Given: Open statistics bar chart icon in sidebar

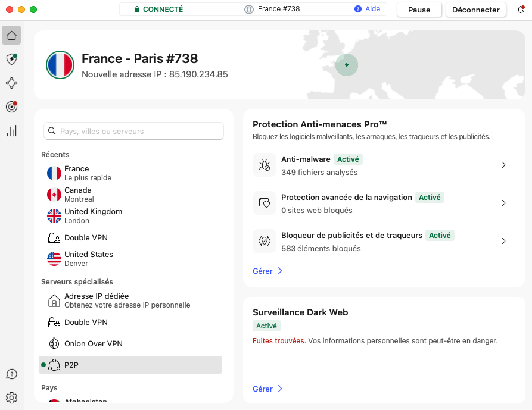Looking at the screenshot, I should point(11,131).
